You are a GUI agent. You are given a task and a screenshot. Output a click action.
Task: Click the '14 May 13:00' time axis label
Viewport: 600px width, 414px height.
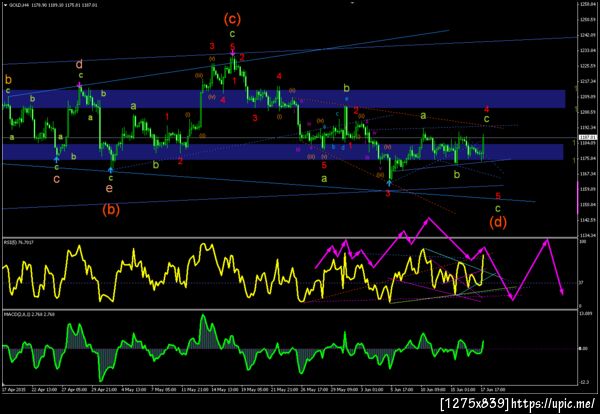click(x=224, y=390)
